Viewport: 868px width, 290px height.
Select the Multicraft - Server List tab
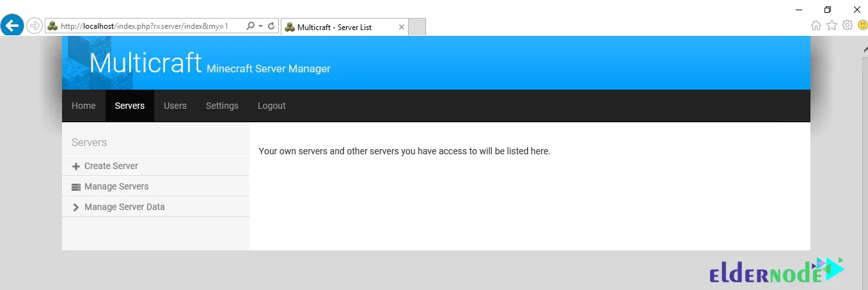click(x=344, y=28)
